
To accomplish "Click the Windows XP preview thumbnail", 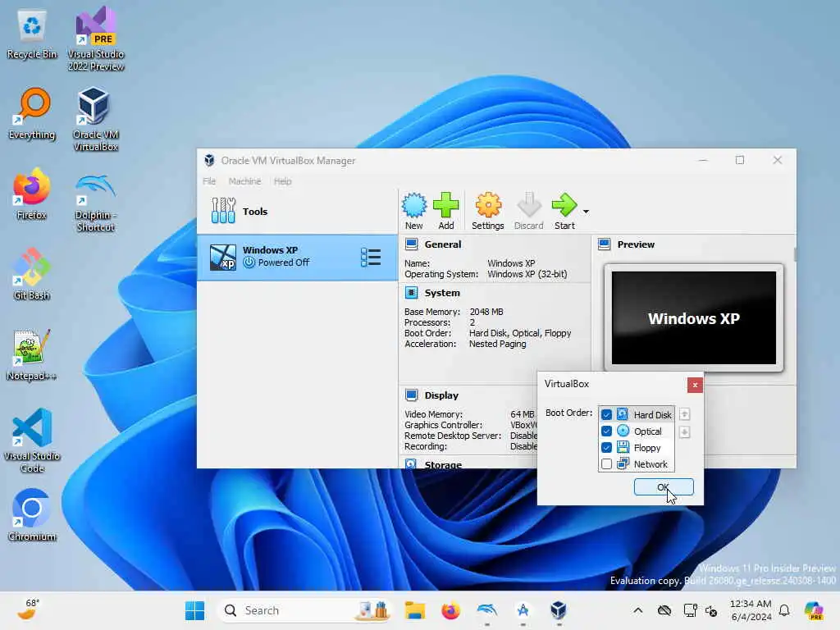I will [694, 317].
